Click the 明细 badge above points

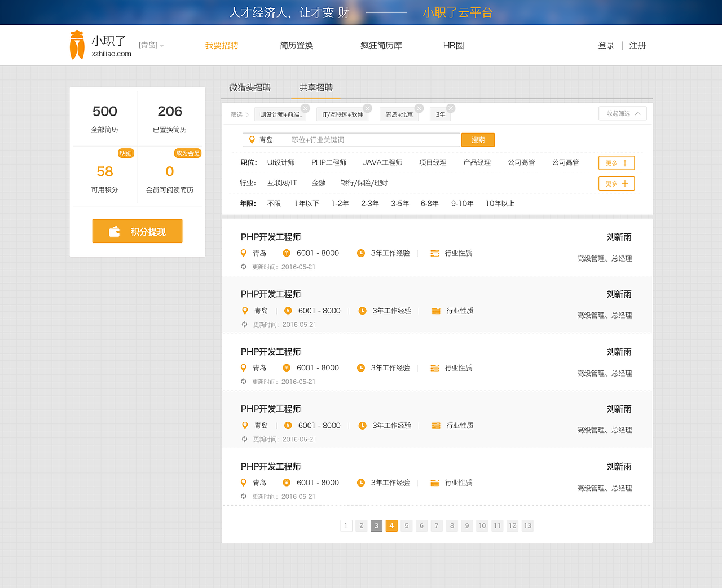pos(126,153)
